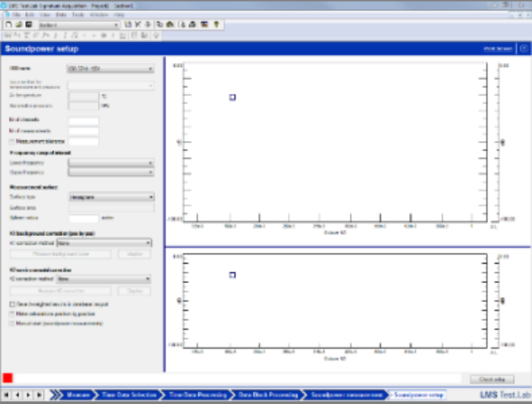Toggle Make calibrations position by position checkbox
Viewport: 532px width, 404px height.
(11, 312)
